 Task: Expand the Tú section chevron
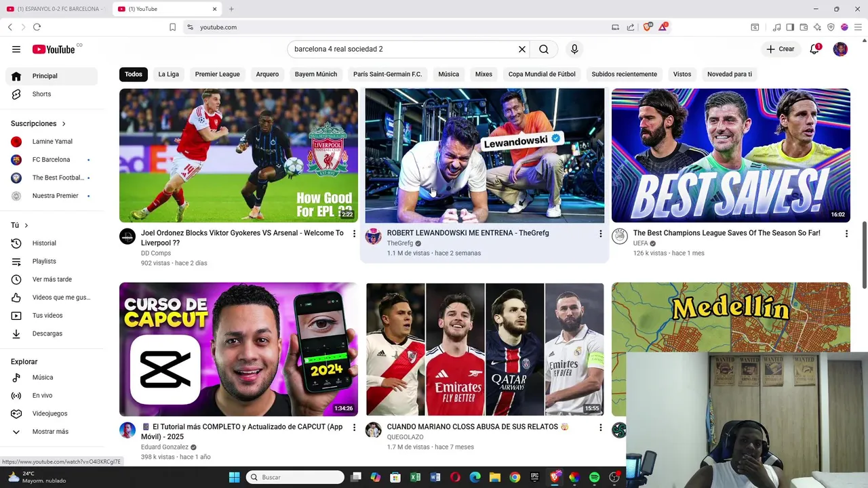pyautogui.click(x=26, y=225)
